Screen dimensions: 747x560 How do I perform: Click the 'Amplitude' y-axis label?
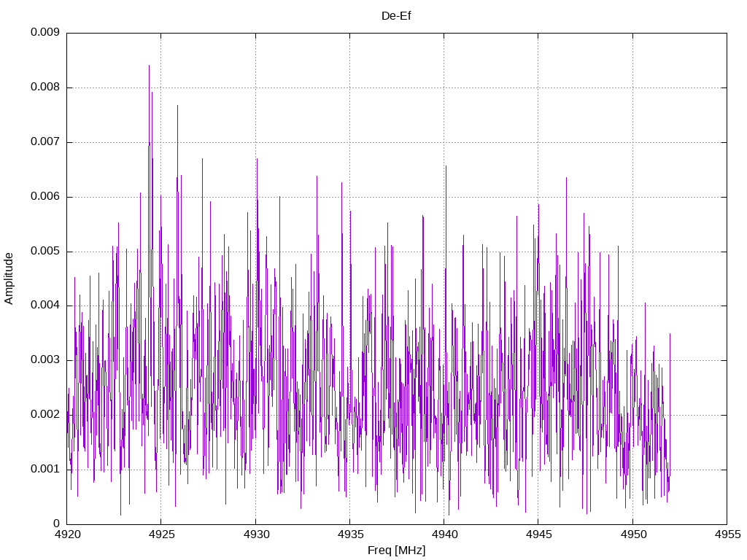pos(9,279)
